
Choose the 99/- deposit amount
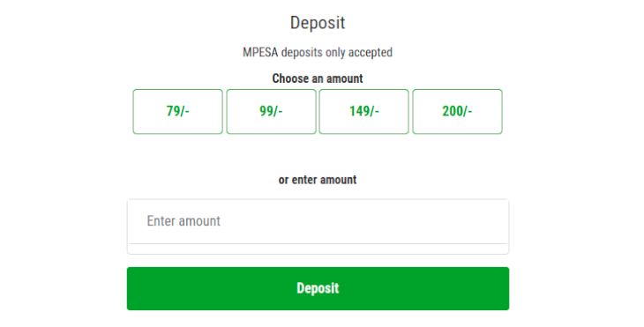coord(271,112)
